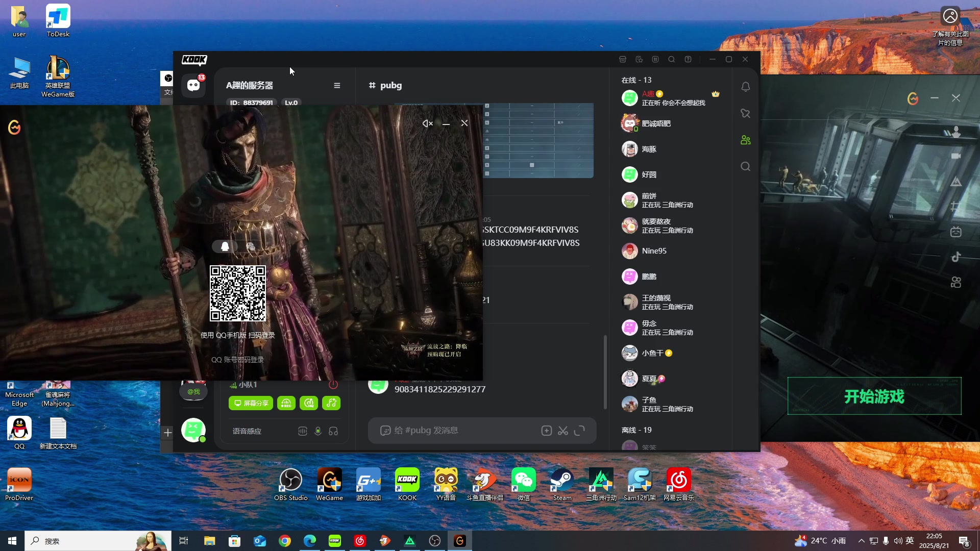Switch to WeChat login tab in launcher
The width and height of the screenshot is (980, 551).
[250, 247]
